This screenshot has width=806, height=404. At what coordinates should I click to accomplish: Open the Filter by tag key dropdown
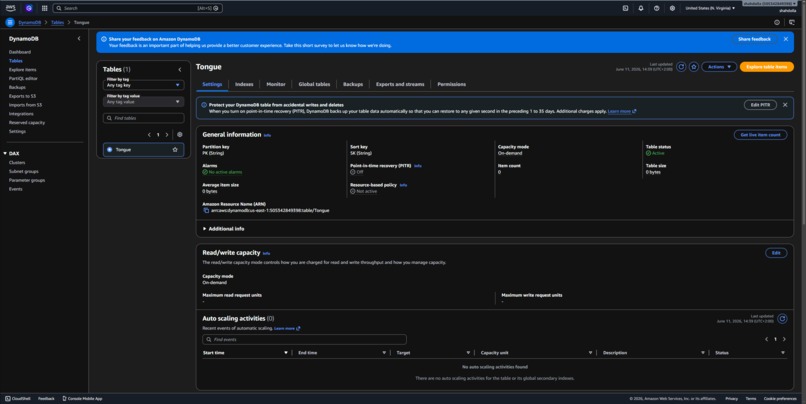[143, 85]
